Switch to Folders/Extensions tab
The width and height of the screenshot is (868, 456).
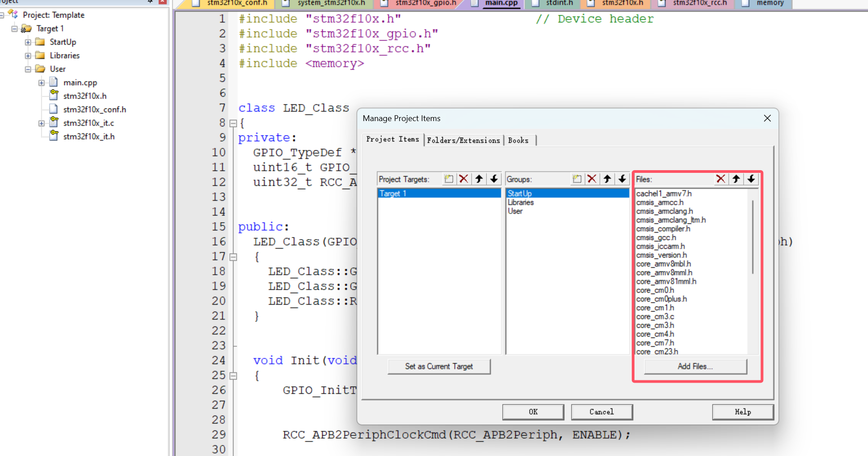tap(463, 140)
